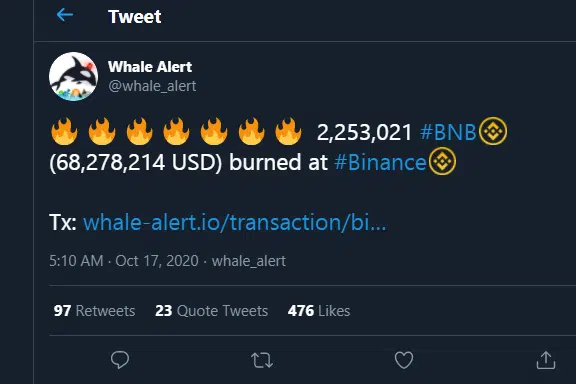Go back using the blue arrow
This screenshot has height=384, width=576.
tap(65, 15)
